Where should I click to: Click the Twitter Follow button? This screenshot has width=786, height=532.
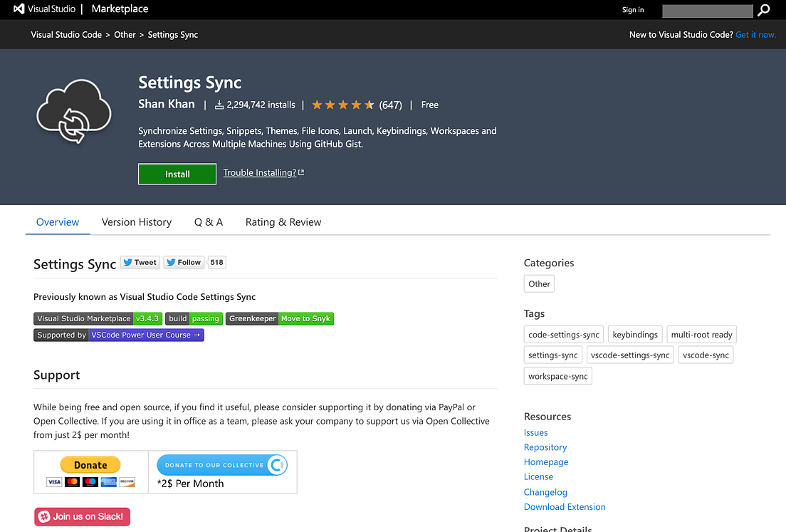[x=184, y=262]
